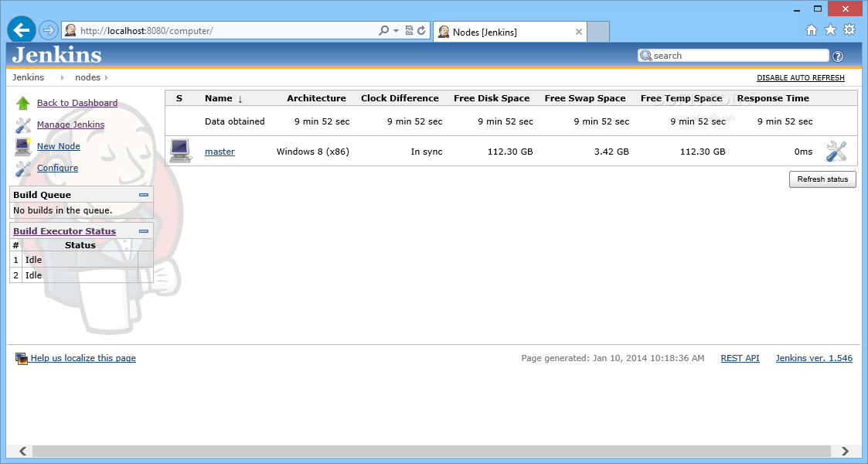This screenshot has height=464, width=868.
Task: Click the compatibility view icon
Action: coord(409,30)
